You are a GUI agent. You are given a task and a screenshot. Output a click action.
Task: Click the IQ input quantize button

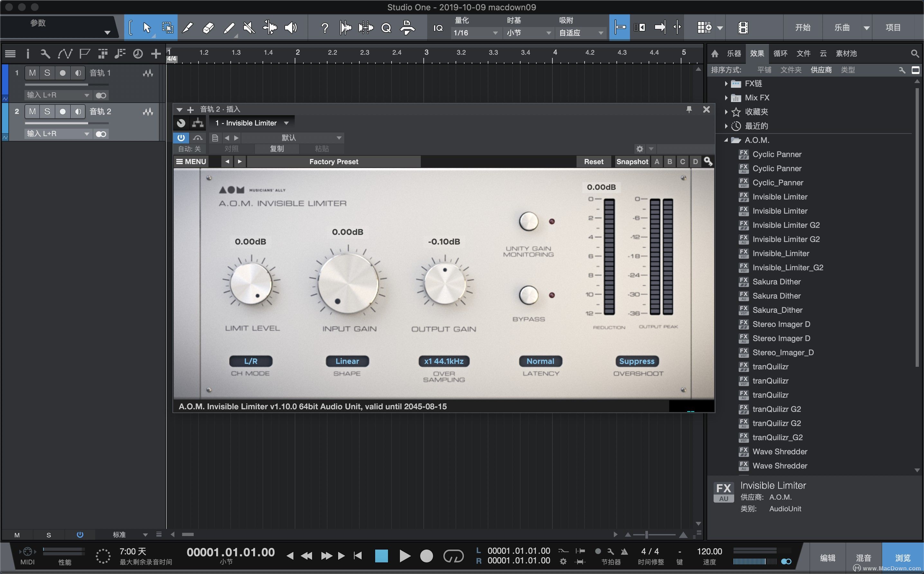[438, 28]
